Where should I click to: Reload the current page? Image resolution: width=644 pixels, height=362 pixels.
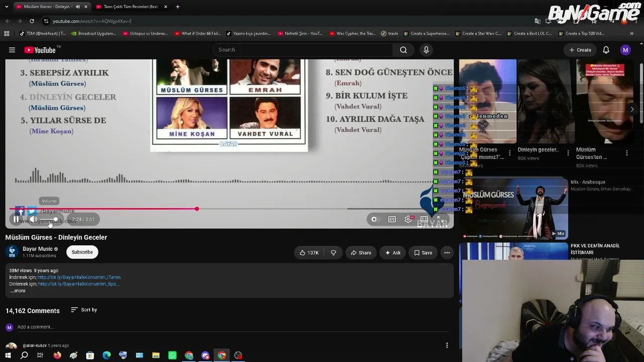coord(32,21)
